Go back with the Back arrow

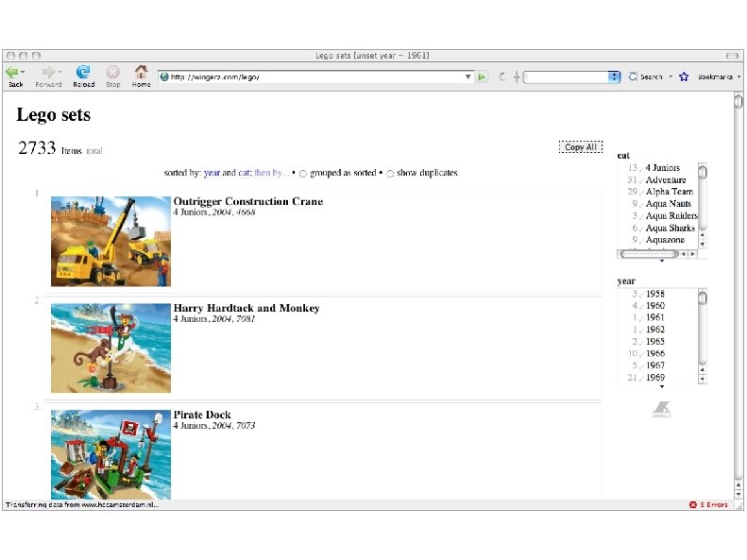point(12,72)
